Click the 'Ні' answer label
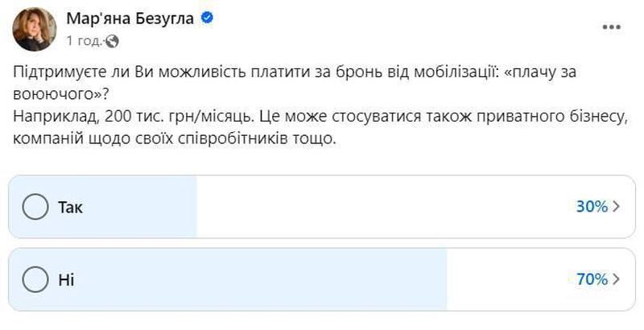 (x=66, y=279)
